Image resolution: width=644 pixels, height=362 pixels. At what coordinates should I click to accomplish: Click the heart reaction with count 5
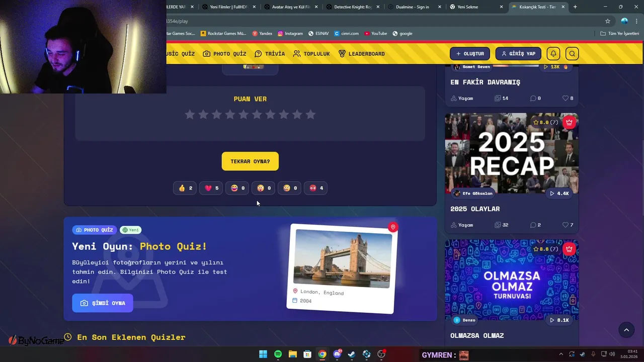pos(211,188)
